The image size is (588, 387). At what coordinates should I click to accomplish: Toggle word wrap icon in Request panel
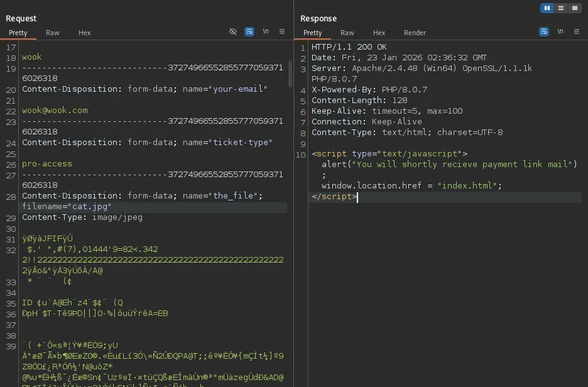[x=249, y=31]
